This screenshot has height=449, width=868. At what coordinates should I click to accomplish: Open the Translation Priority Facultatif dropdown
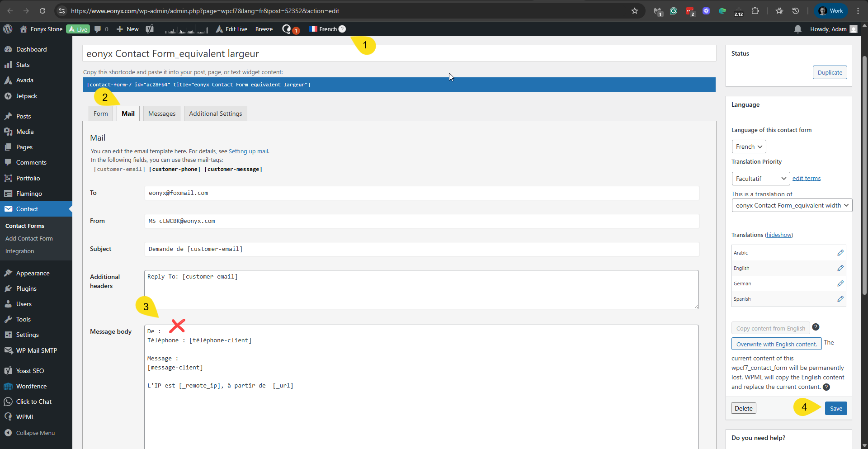pos(760,179)
